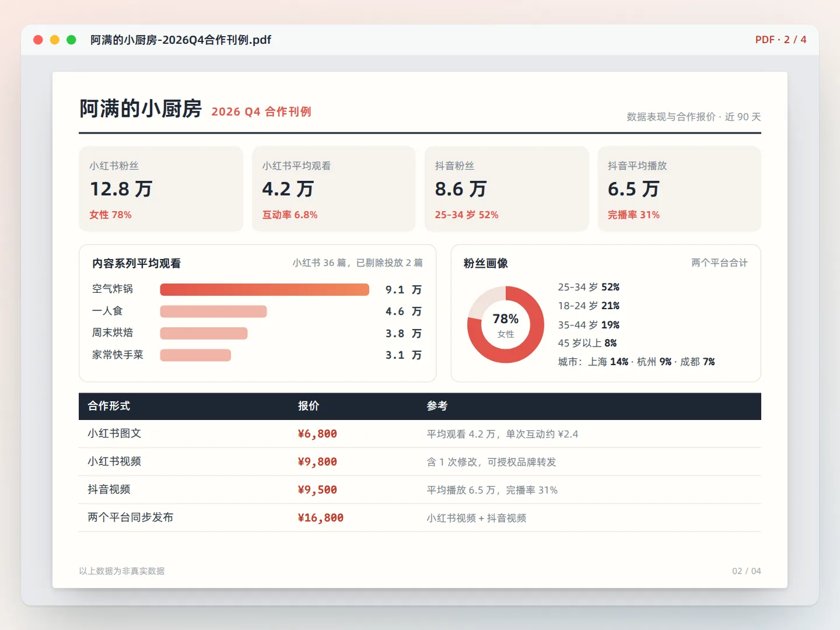840x630 pixels.
Task: Click the PDF · 2 / 4 page indicator
Action: [780, 40]
